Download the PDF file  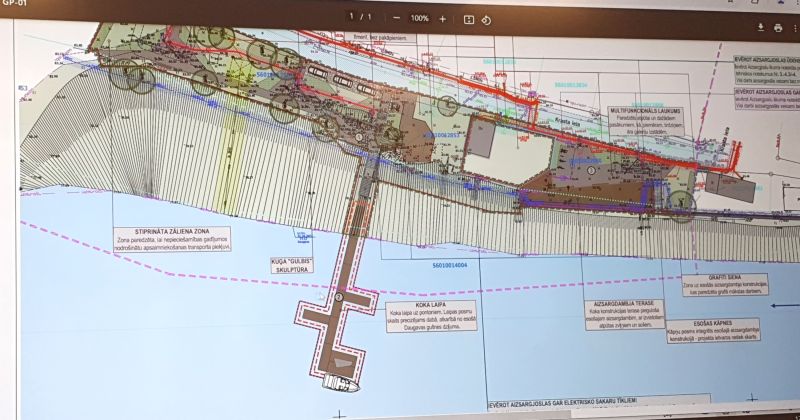[x=761, y=27]
